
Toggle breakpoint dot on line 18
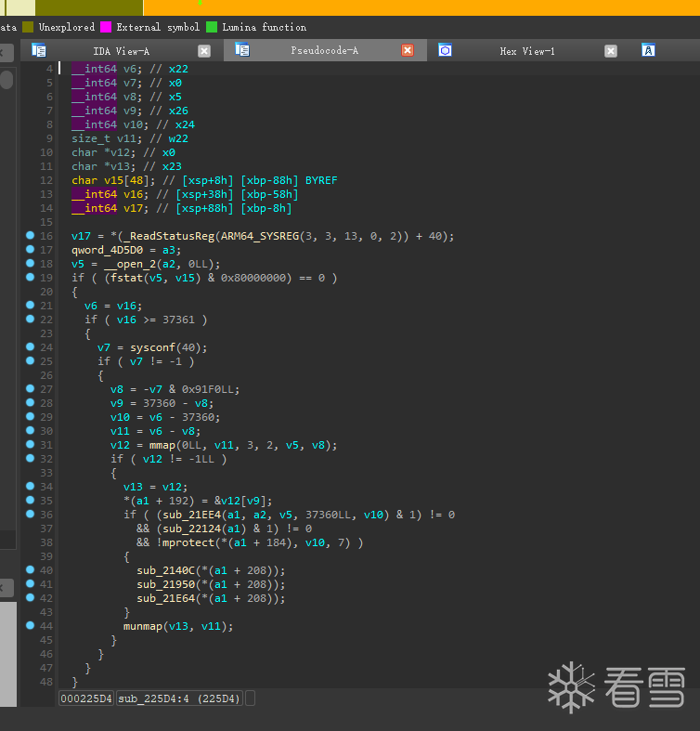point(31,264)
